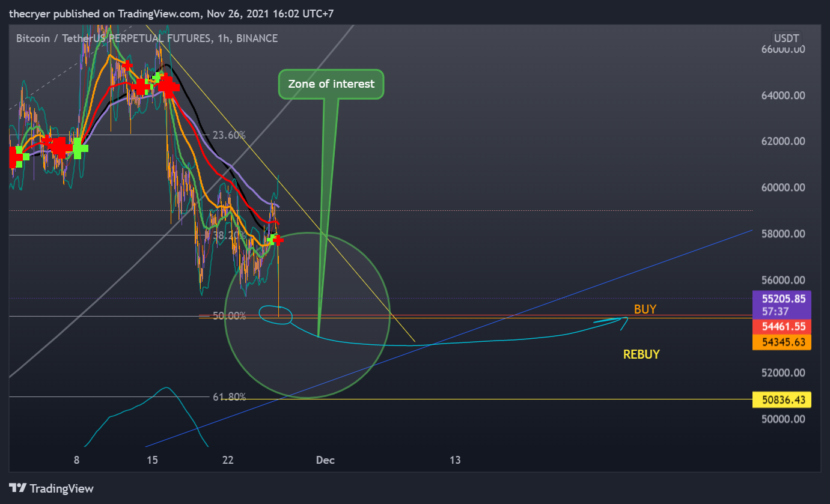Click the '15' date on the time axis

[152, 460]
